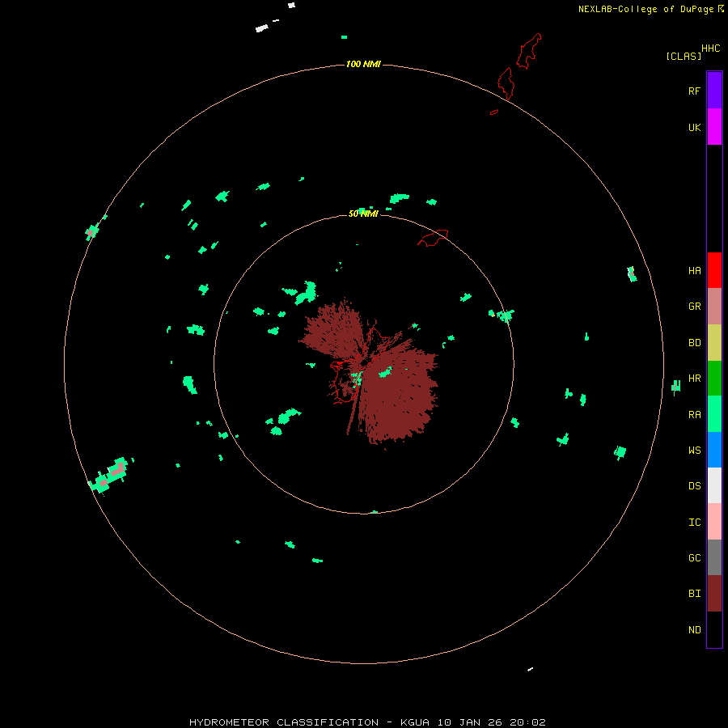This screenshot has width=728, height=728.
Task: Click the HR legend label
Action: tap(694, 379)
